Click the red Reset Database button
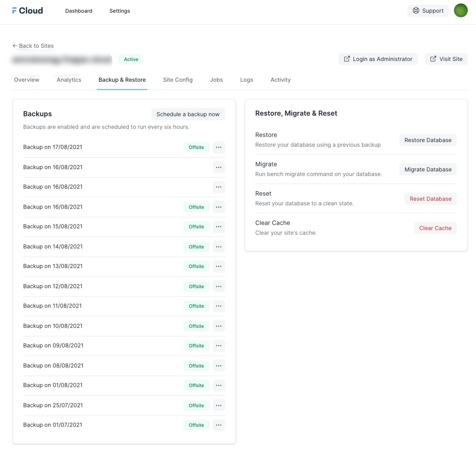This screenshot has width=476, height=452. [x=430, y=199]
